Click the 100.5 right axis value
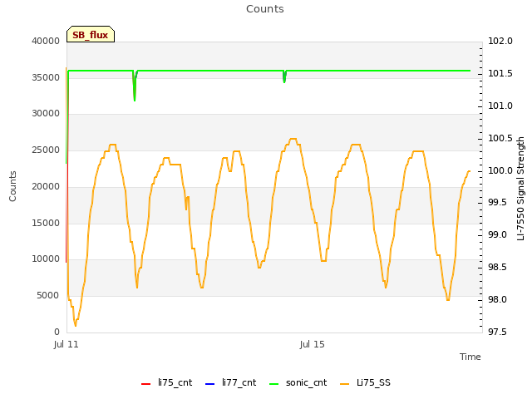The height and width of the screenshot is (399, 532). 500,138
